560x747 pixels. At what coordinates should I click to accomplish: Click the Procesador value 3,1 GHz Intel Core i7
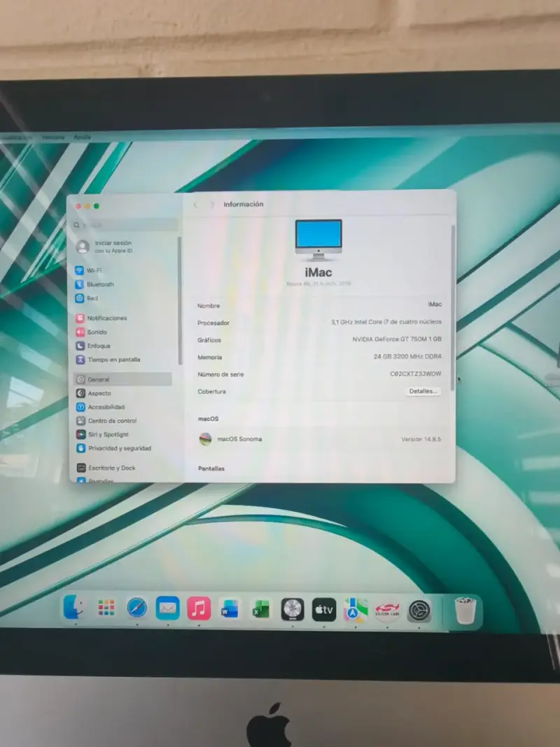386,322
